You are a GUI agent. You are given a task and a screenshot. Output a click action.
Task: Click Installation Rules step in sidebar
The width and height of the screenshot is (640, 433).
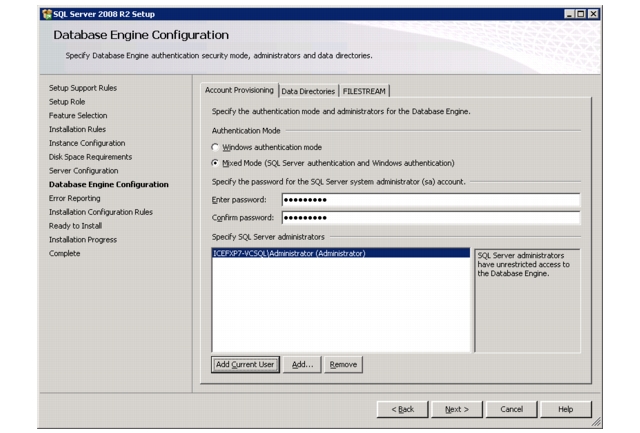point(77,129)
